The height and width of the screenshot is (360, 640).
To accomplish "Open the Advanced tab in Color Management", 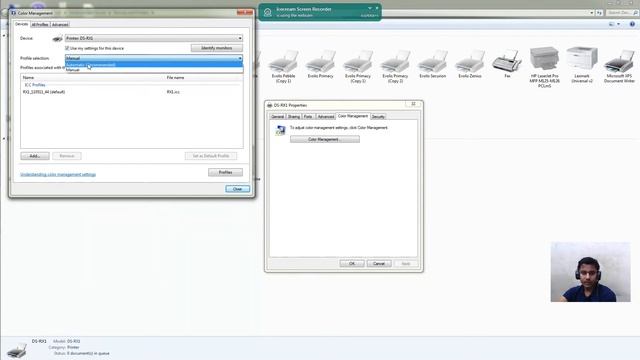I will (x=60, y=24).
